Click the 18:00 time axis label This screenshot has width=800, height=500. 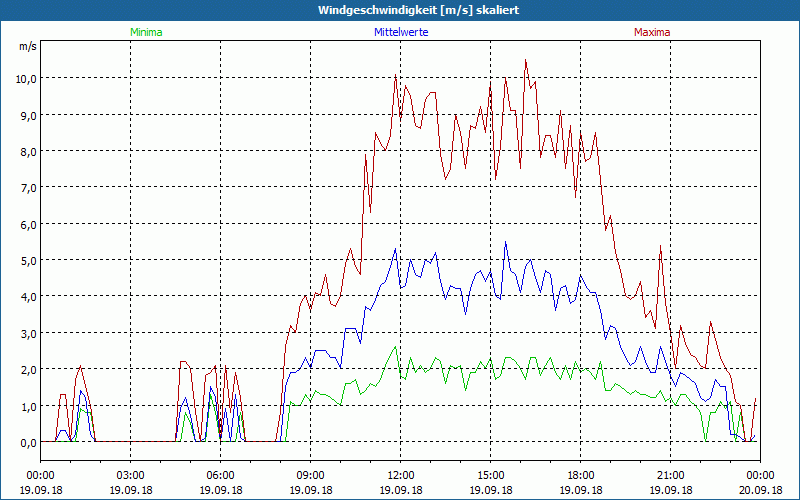581,476
